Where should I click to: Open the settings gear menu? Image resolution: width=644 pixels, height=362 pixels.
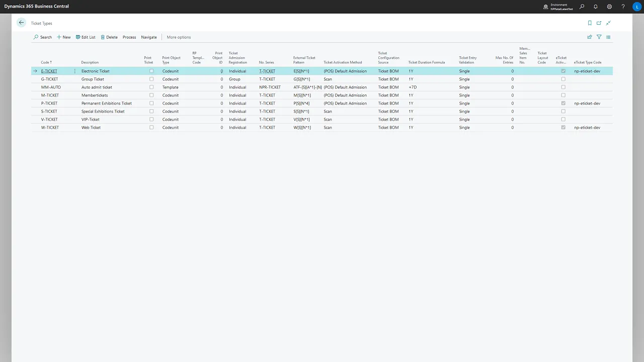[x=609, y=7]
